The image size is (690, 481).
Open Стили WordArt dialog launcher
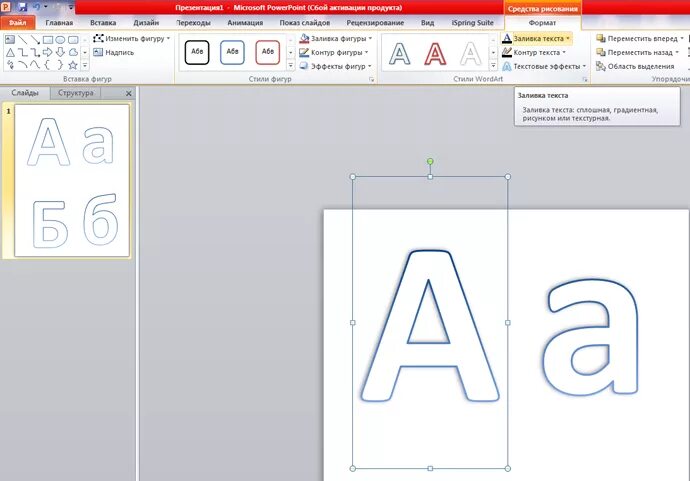tap(585, 79)
